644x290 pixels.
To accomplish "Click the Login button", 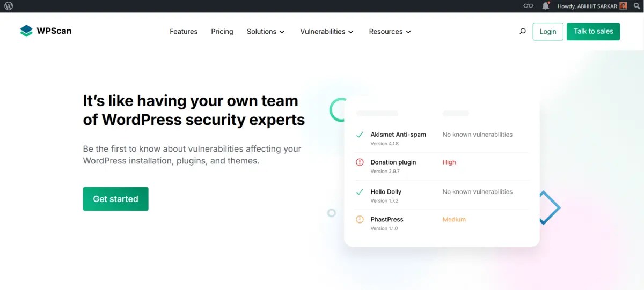I will pos(548,32).
